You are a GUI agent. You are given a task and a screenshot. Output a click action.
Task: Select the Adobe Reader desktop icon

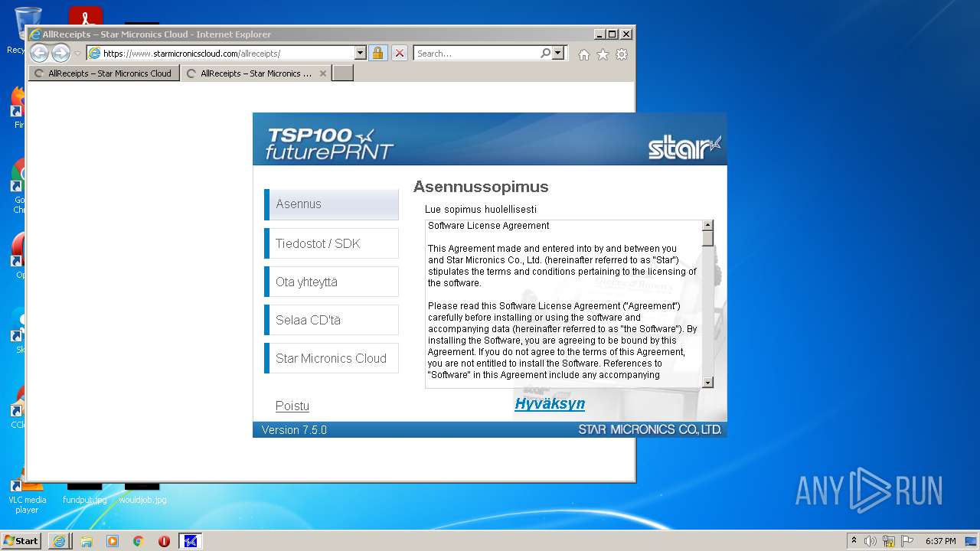[85, 17]
